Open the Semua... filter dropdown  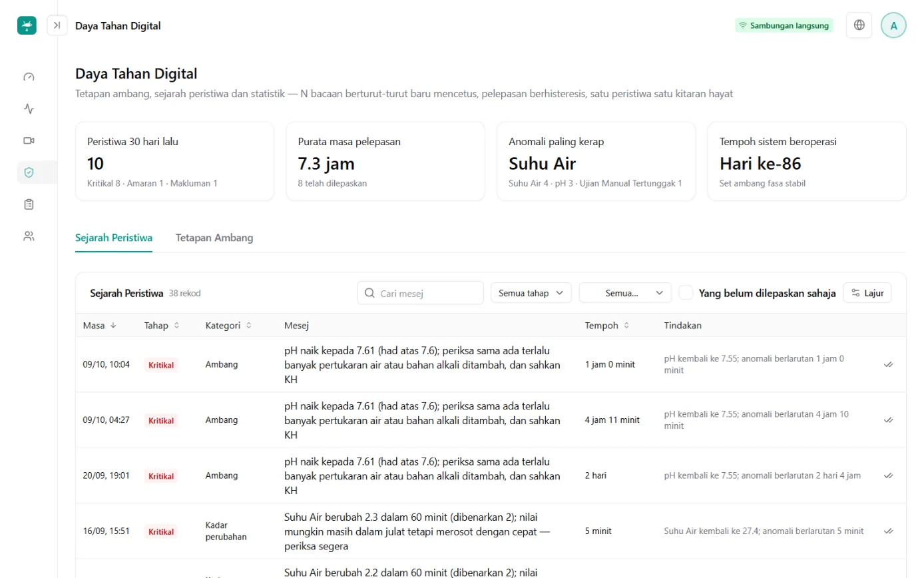625,292
